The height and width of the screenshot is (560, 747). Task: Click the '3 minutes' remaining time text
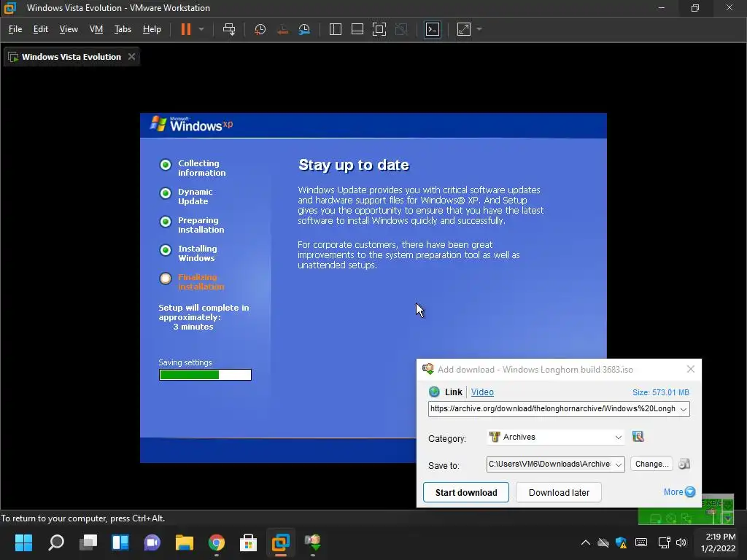coord(193,327)
